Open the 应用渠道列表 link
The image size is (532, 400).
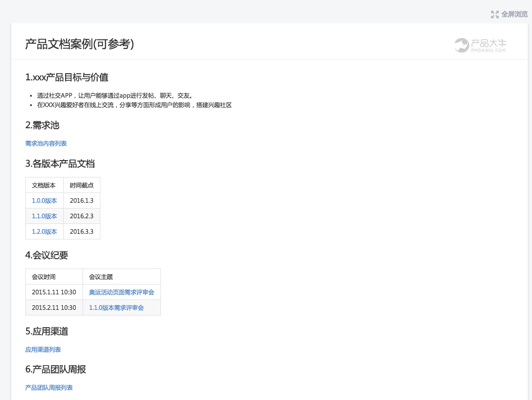(x=43, y=349)
